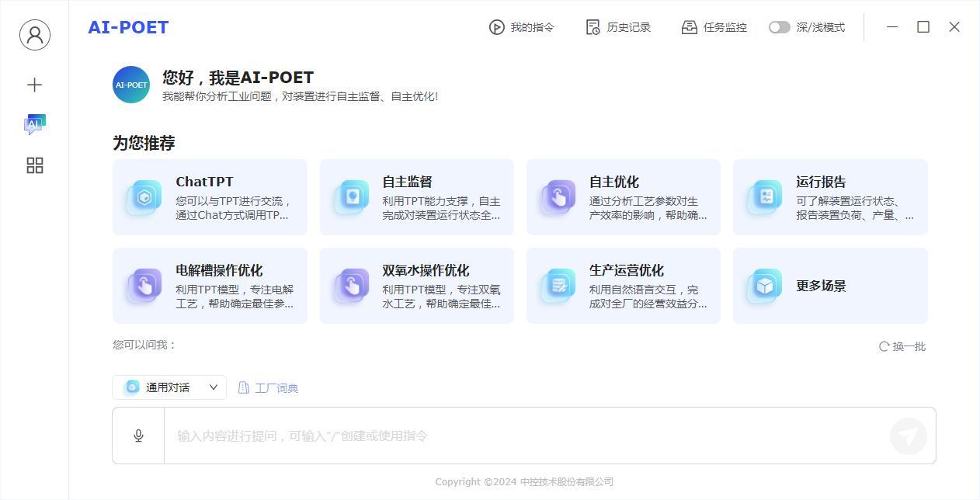
Task: Choose the 电解槽操作优化 card
Action: (210, 286)
